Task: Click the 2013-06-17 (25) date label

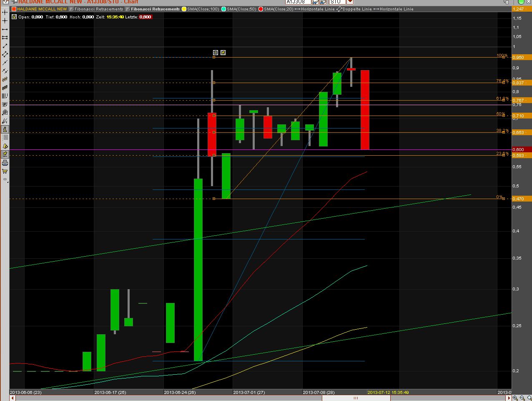Action: pyautogui.click(x=110, y=392)
